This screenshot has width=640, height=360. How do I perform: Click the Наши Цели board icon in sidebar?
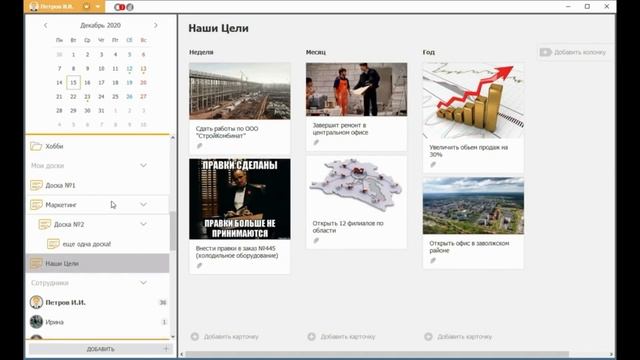coord(36,263)
